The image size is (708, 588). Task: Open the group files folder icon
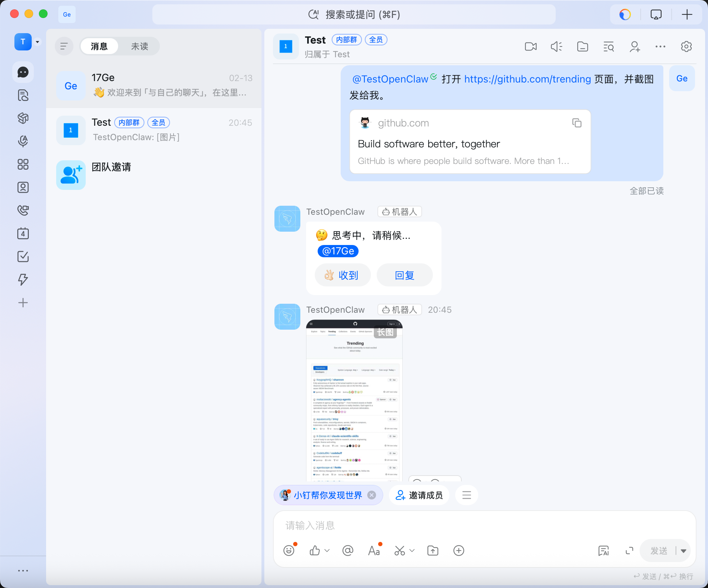(582, 47)
